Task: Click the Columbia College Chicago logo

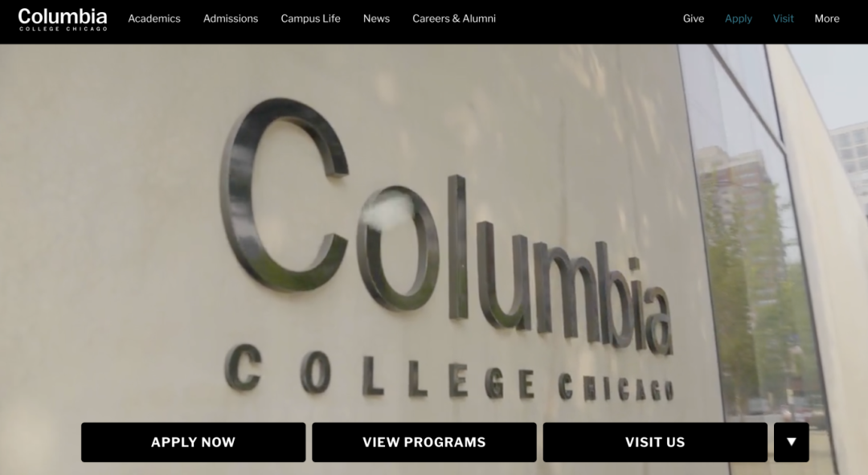Action: [63, 19]
